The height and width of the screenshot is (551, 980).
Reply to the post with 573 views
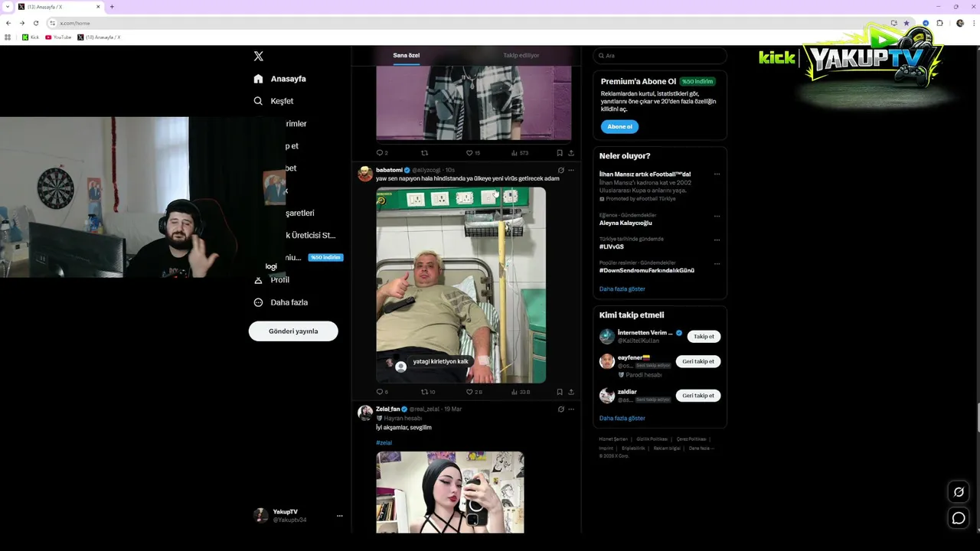pos(382,153)
